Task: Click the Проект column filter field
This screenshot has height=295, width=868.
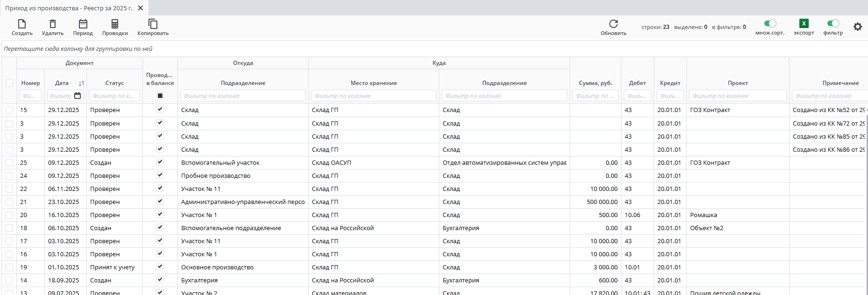Action: pos(737,96)
